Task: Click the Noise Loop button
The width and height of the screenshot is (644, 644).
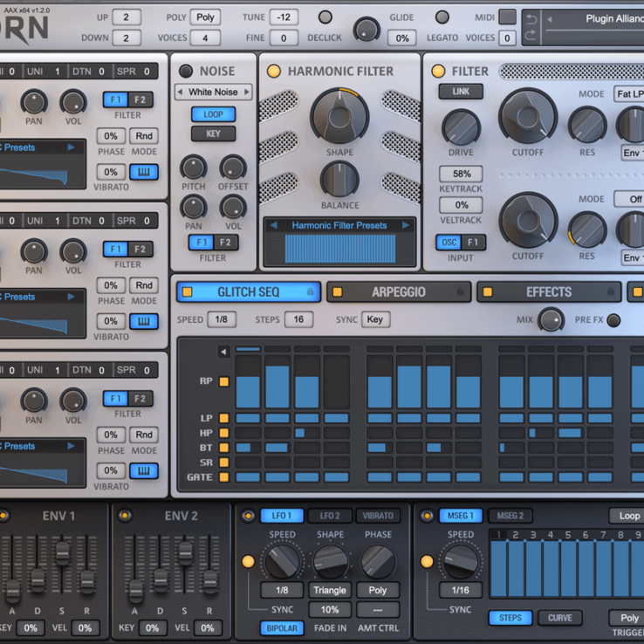Action: pyautogui.click(x=213, y=114)
